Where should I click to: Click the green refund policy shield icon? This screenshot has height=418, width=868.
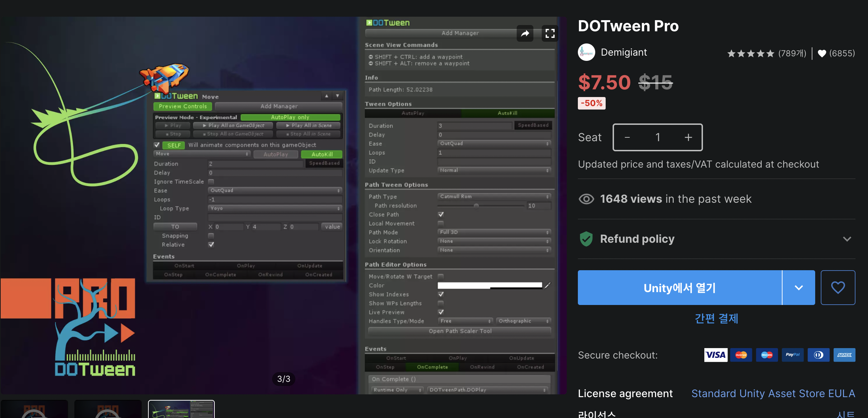pyautogui.click(x=586, y=239)
